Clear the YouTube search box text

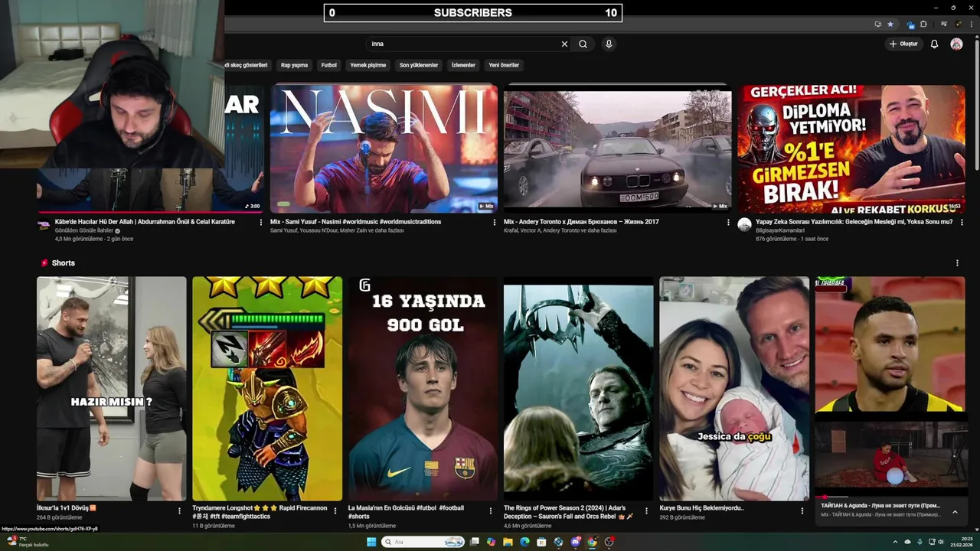point(564,44)
